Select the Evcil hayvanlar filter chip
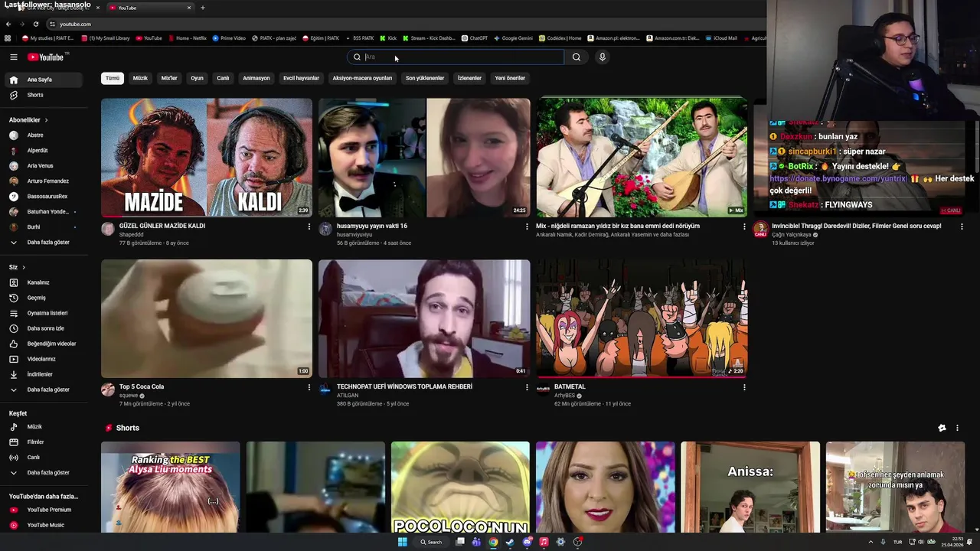This screenshot has height=551, width=980. (301, 78)
